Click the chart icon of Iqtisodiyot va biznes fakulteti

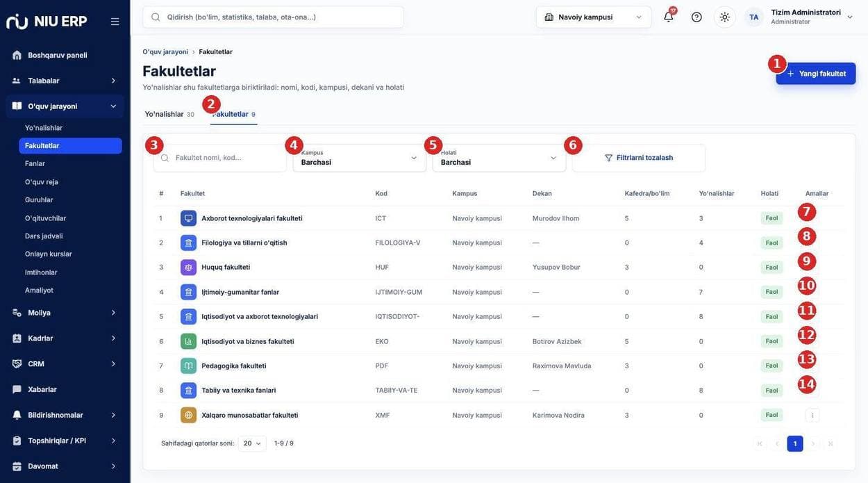tap(188, 341)
